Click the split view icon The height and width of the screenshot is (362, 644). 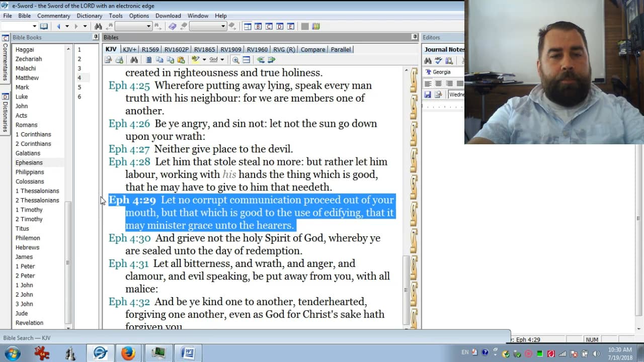pyautogui.click(x=246, y=60)
